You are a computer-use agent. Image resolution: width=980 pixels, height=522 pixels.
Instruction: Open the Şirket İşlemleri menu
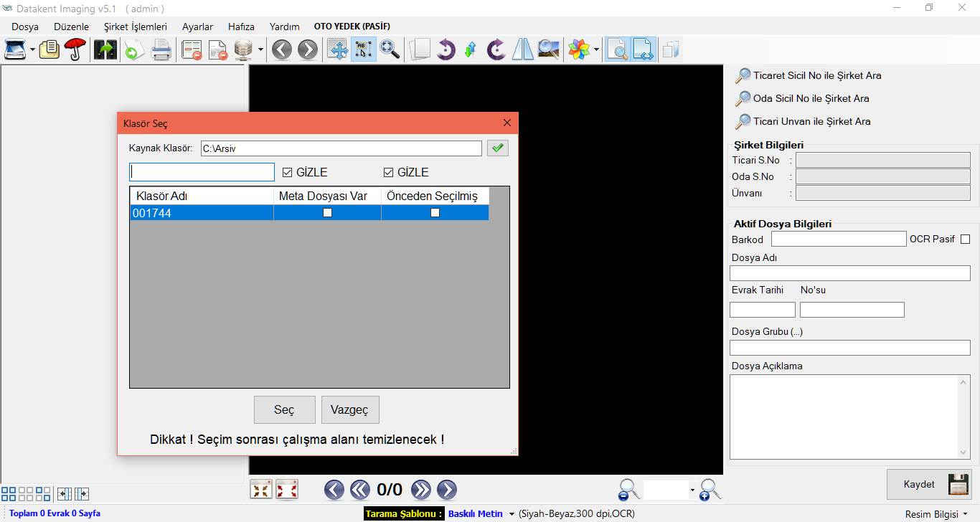(135, 27)
